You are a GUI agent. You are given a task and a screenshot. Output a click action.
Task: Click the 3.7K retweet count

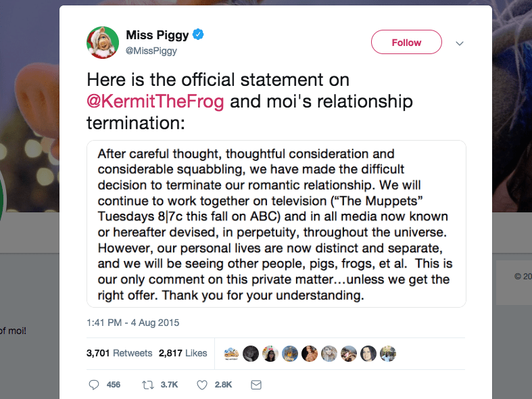click(169, 385)
